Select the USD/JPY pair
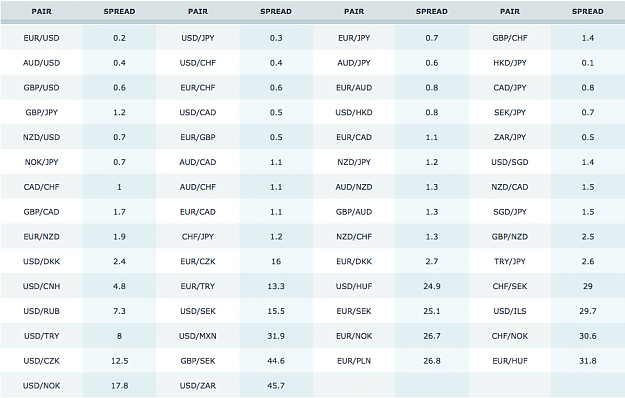 (198, 38)
